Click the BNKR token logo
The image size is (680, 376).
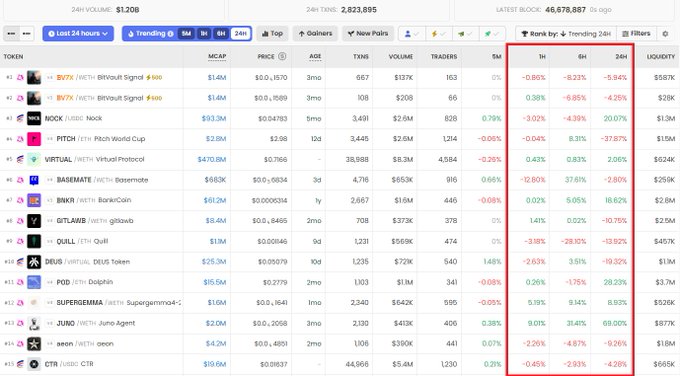[34, 200]
